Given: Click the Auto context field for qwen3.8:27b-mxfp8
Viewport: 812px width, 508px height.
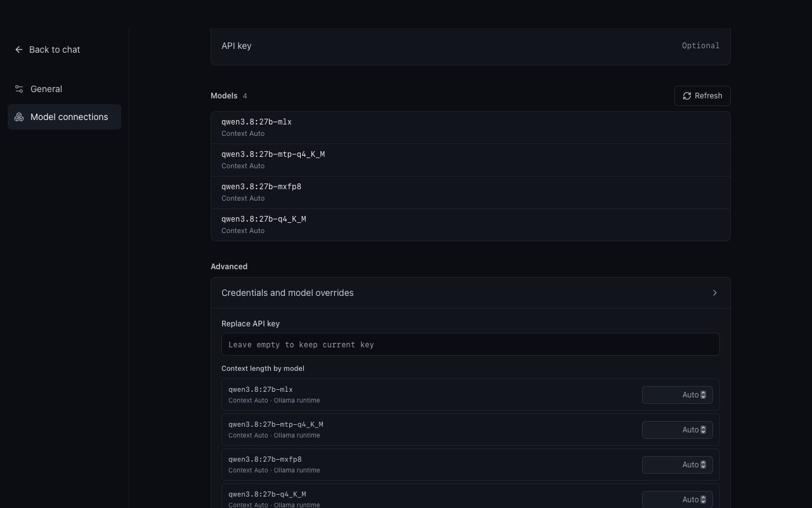Looking at the screenshot, I should coord(678,465).
